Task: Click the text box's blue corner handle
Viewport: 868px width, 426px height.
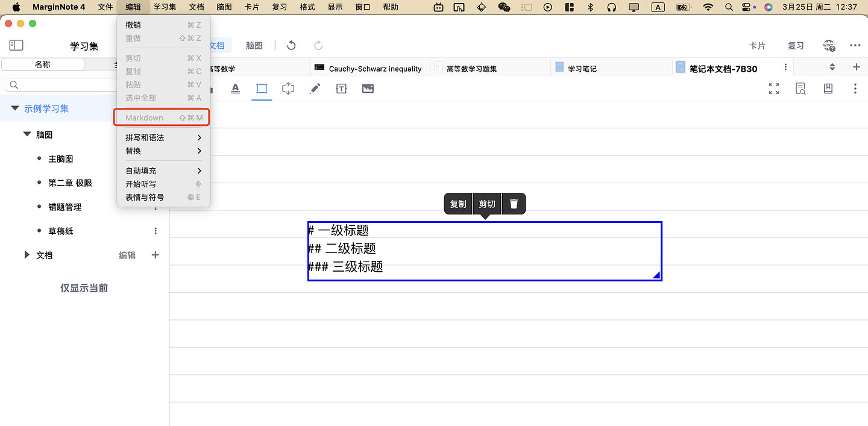Action: pyautogui.click(x=657, y=275)
